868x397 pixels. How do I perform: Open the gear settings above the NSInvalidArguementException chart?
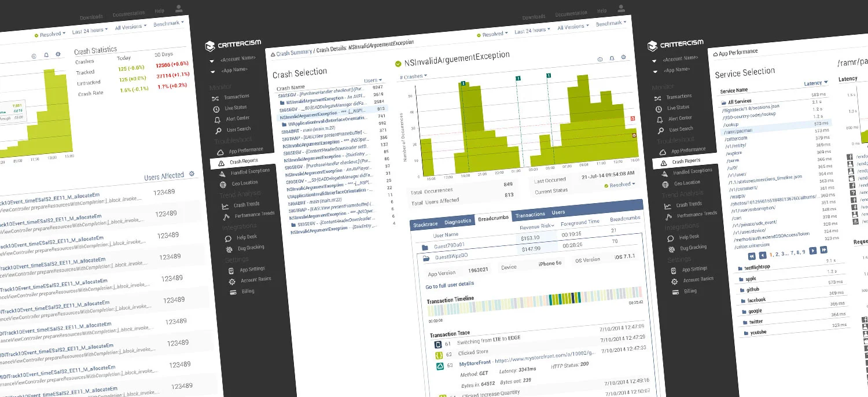point(623,57)
